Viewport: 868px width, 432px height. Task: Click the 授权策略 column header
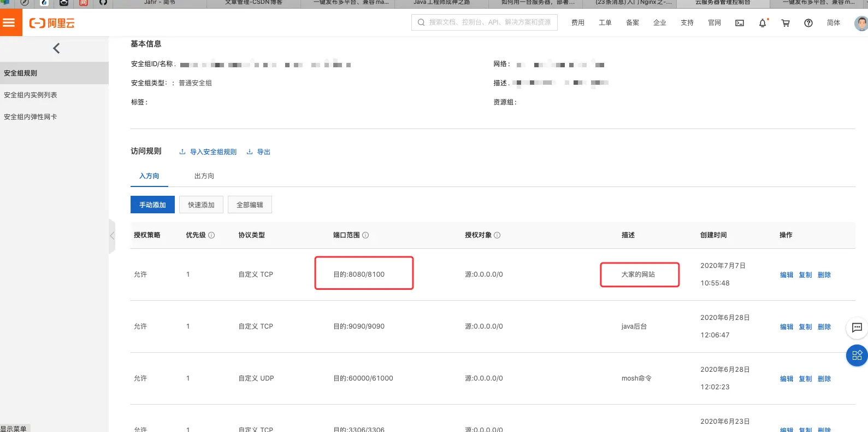click(x=147, y=235)
